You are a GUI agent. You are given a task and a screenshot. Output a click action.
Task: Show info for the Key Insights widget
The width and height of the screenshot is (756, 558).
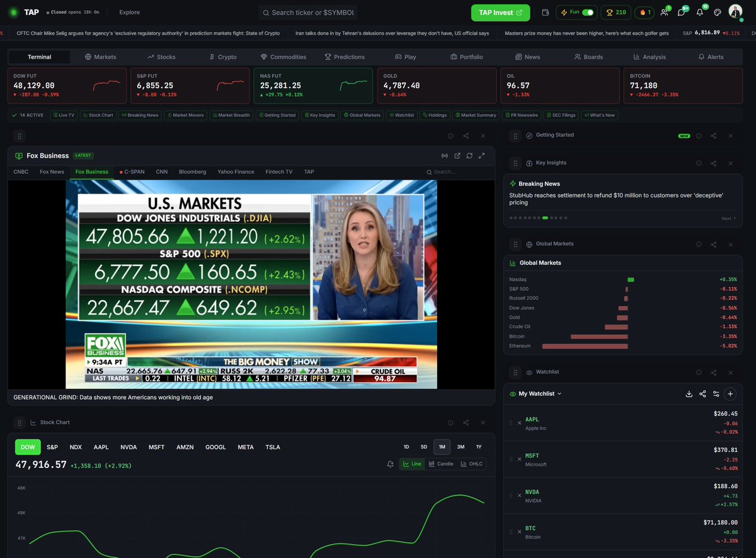699,163
